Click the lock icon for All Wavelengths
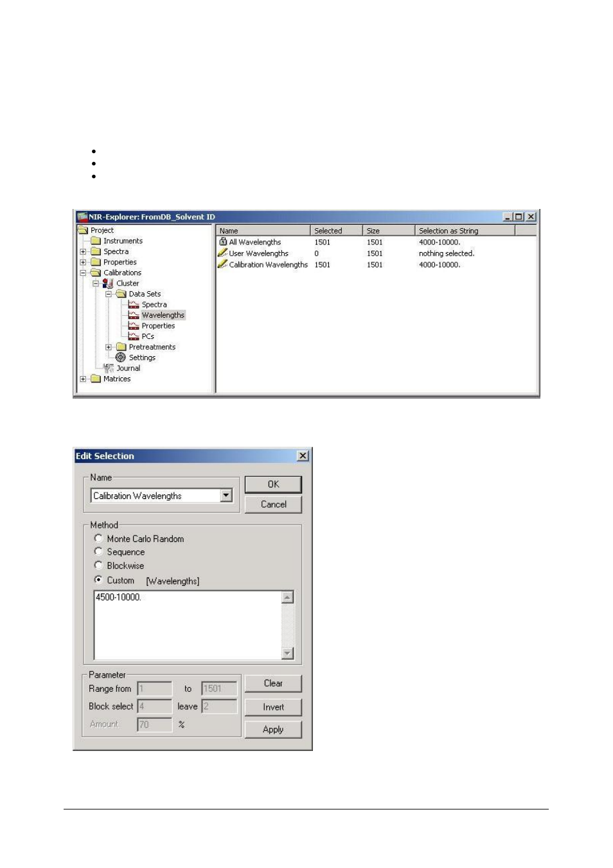 (223, 242)
